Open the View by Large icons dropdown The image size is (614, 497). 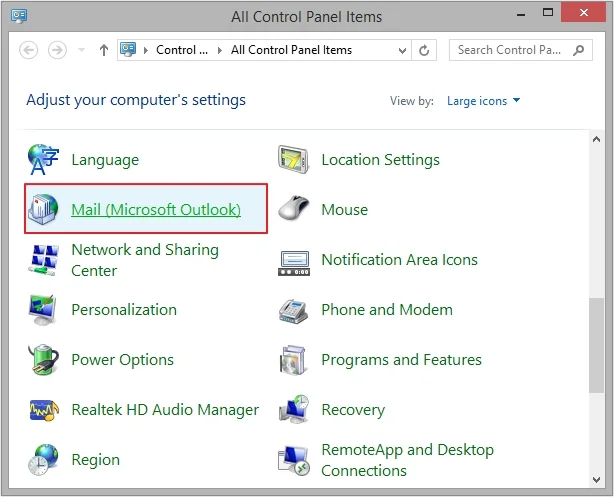point(484,101)
